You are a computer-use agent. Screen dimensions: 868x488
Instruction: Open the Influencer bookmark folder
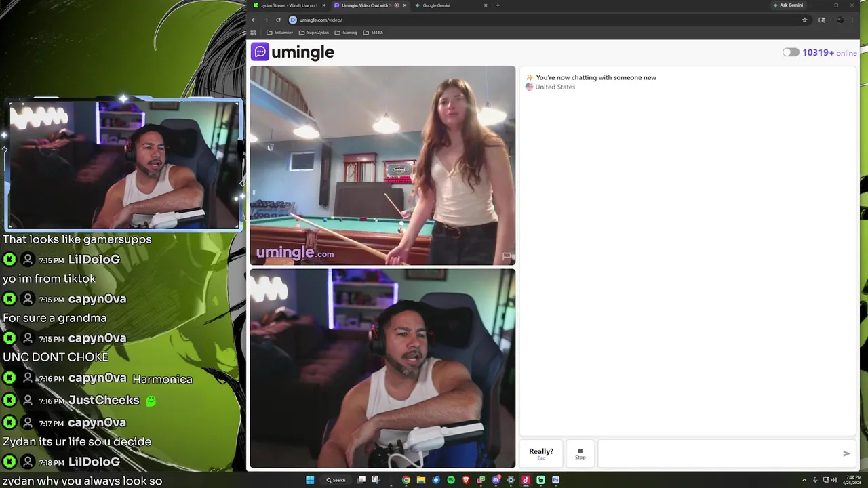[279, 32]
